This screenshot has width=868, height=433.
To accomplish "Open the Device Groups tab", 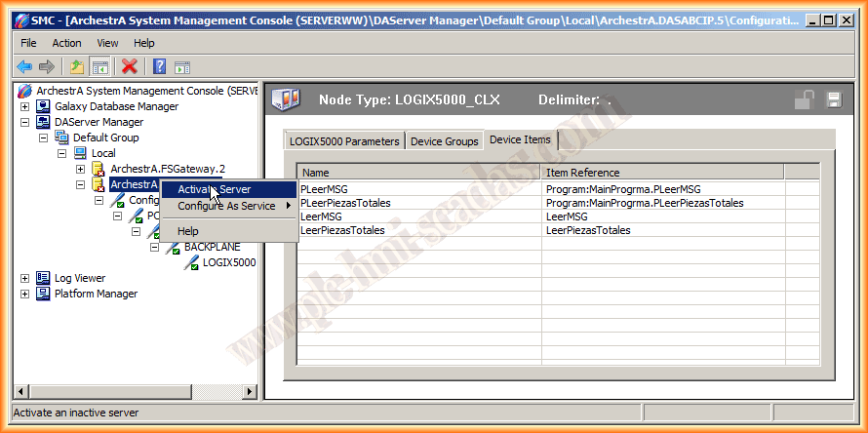I will [444, 141].
